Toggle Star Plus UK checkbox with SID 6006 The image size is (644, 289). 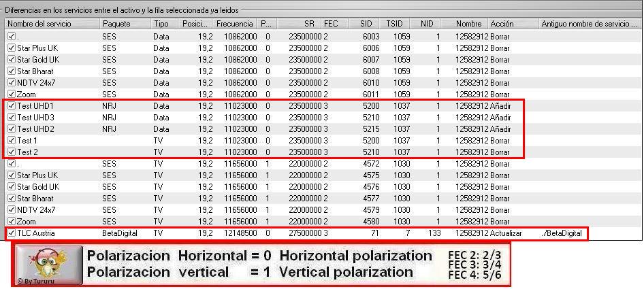(12, 48)
